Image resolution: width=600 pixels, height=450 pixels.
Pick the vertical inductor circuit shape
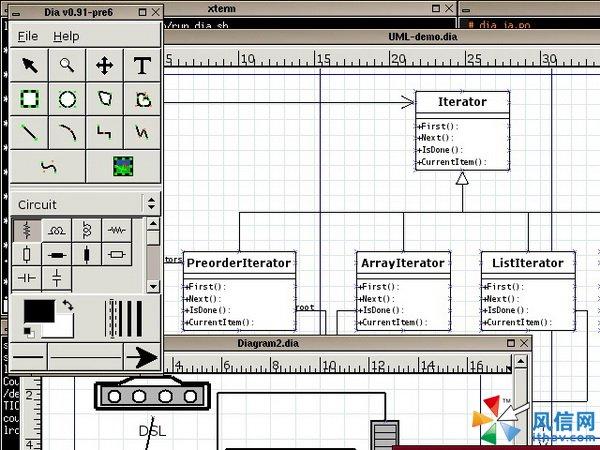pos(86,230)
